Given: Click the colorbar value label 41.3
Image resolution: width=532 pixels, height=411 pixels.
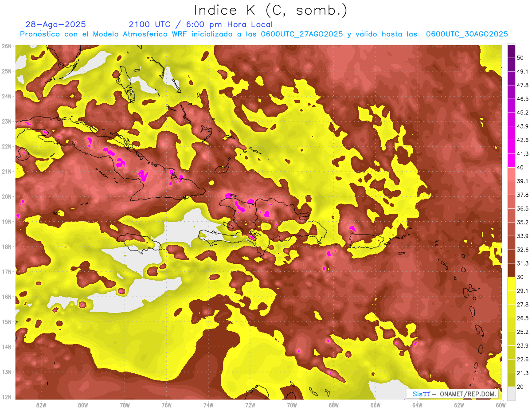Looking at the screenshot, I should pyautogui.click(x=523, y=154).
